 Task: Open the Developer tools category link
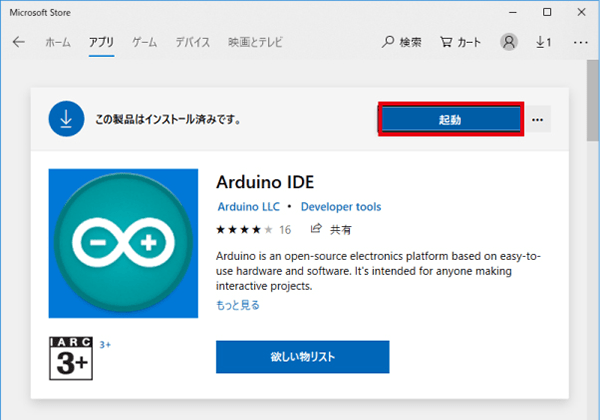click(x=341, y=207)
